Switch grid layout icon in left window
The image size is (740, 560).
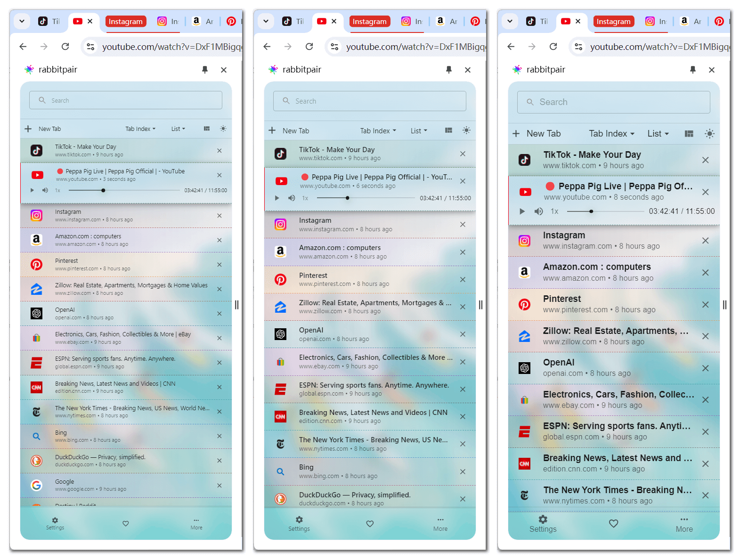(x=207, y=129)
